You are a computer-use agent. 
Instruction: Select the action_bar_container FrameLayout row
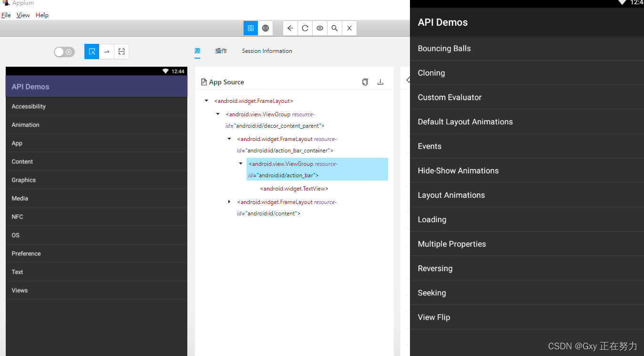point(286,145)
